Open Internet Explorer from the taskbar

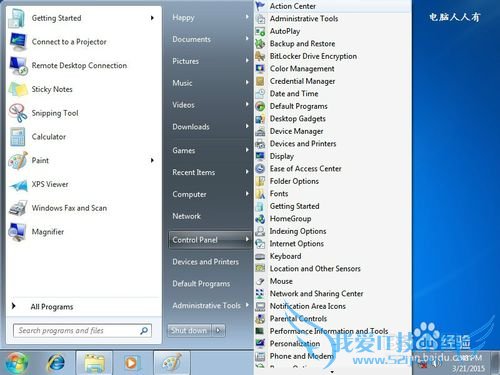tap(56, 363)
